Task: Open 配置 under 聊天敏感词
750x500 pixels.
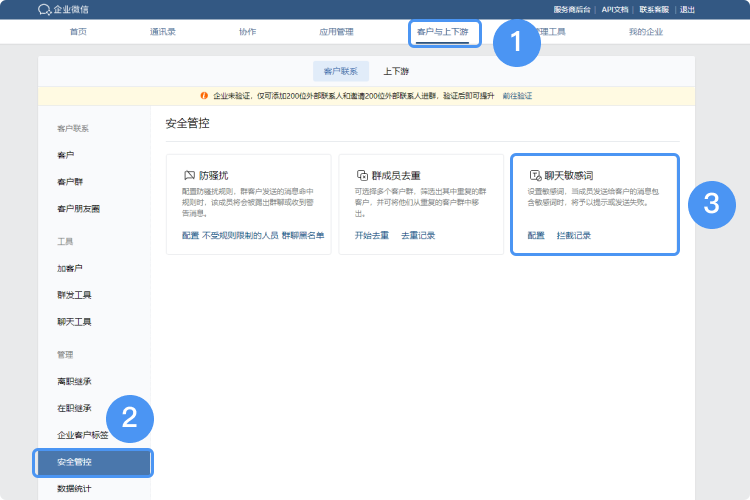Action: 536,235
